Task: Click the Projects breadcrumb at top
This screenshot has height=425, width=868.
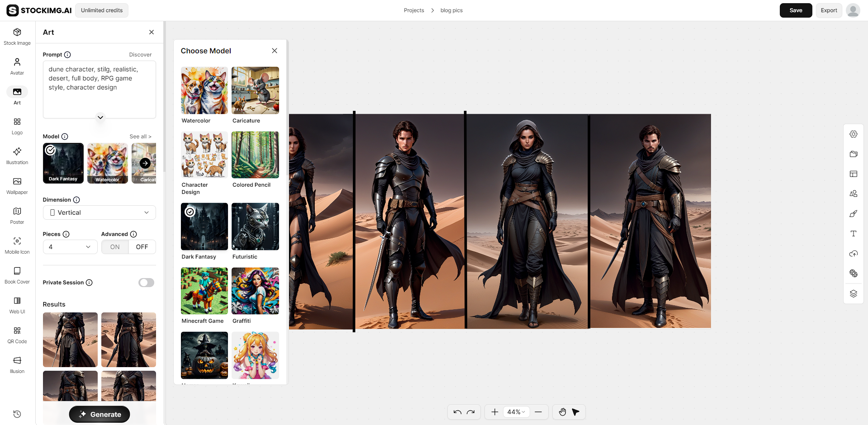Action: [x=413, y=10]
